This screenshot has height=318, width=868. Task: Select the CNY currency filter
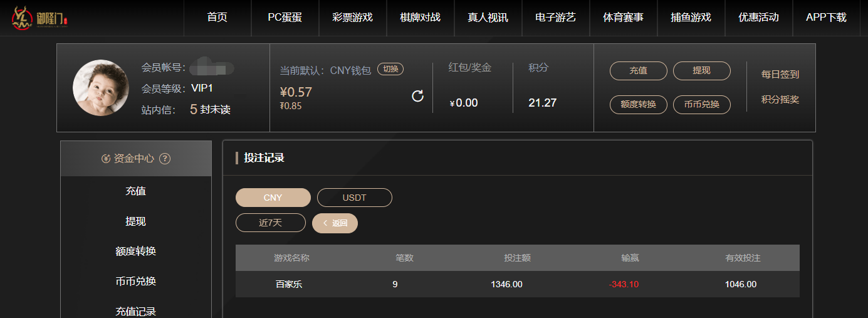(x=273, y=198)
